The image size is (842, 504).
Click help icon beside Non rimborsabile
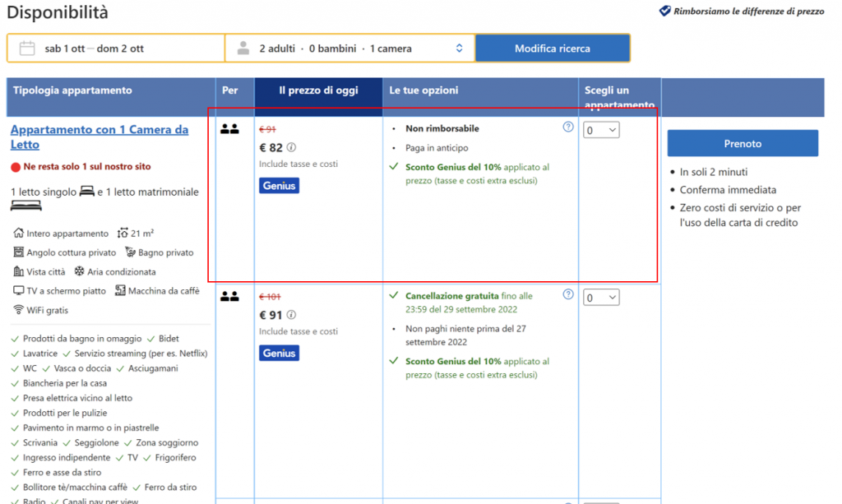pos(567,127)
